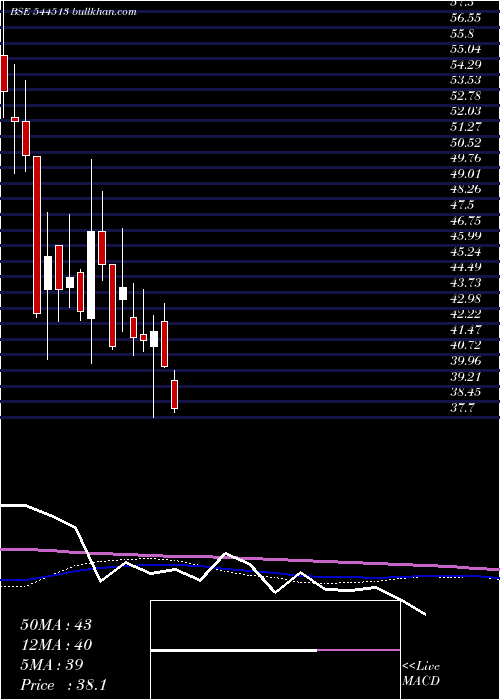500x700 pixels.
Task: Click the 48.26 axis label
Action: pos(466,189)
